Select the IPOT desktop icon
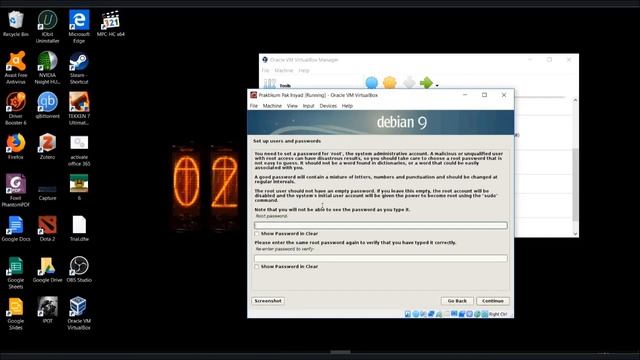 click(x=47, y=310)
